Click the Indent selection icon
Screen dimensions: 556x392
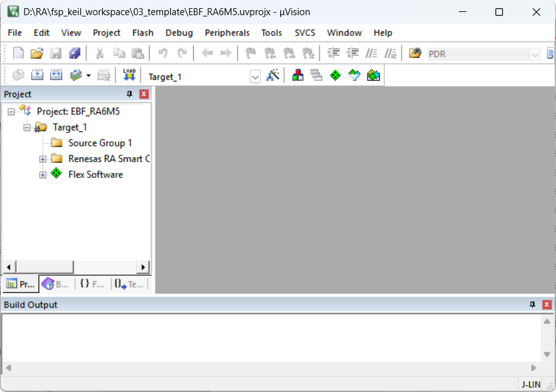pyautogui.click(x=334, y=53)
